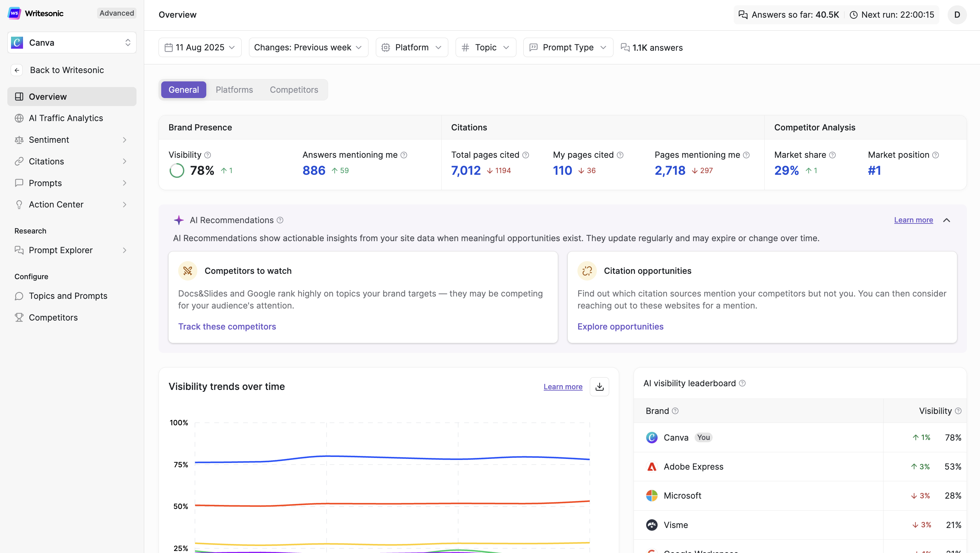Expand the Action Center sidebar section
Image resolution: width=980 pixels, height=553 pixels.
coord(125,204)
